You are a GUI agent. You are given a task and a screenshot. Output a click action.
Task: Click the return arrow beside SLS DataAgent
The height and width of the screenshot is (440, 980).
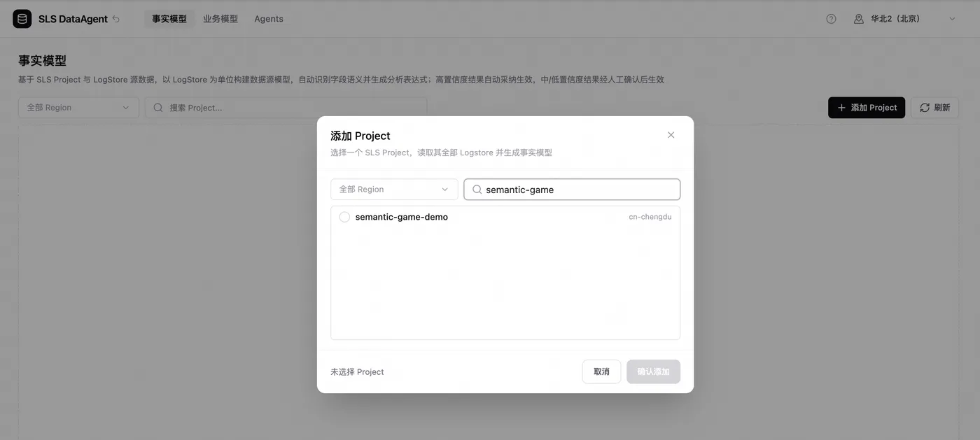(116, 19)
